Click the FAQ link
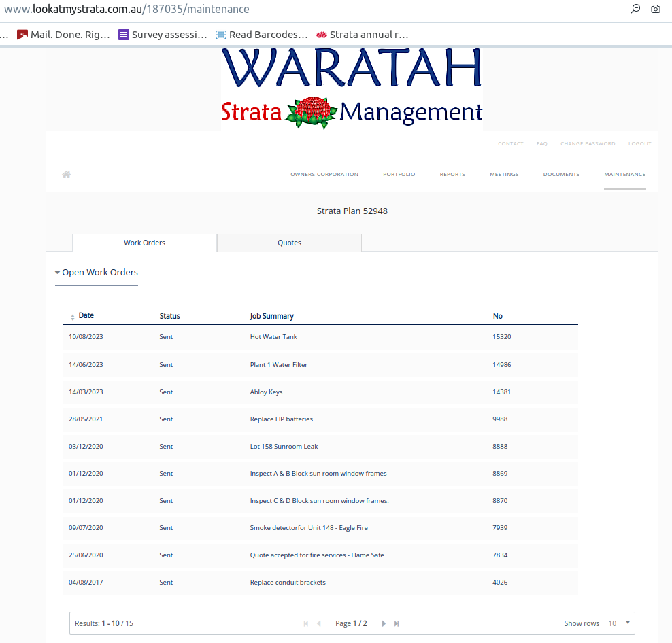The width and height of the screenshot is (672, 643). [541, 144]
